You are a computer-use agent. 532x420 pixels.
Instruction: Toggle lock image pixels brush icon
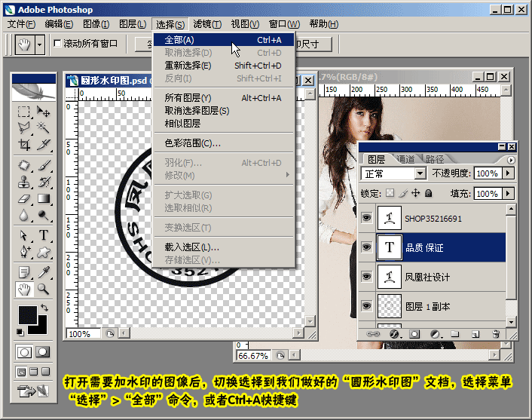click(x=403, y=194)
